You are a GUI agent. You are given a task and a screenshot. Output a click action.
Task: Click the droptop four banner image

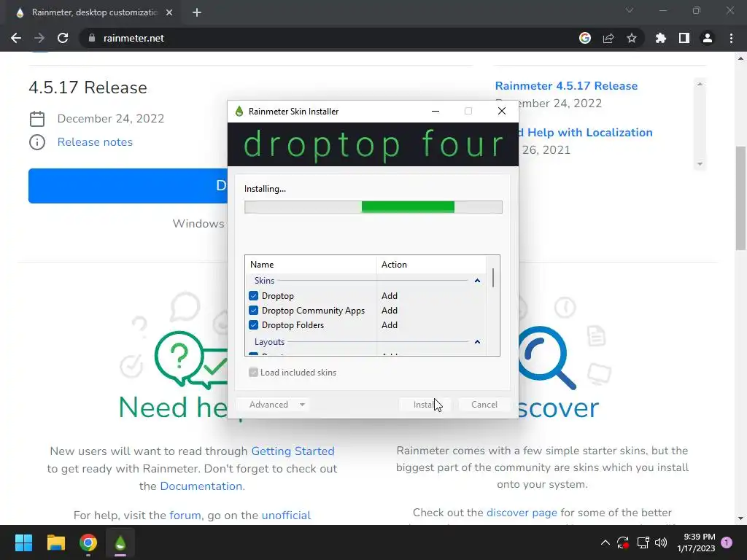pos(373,144)
